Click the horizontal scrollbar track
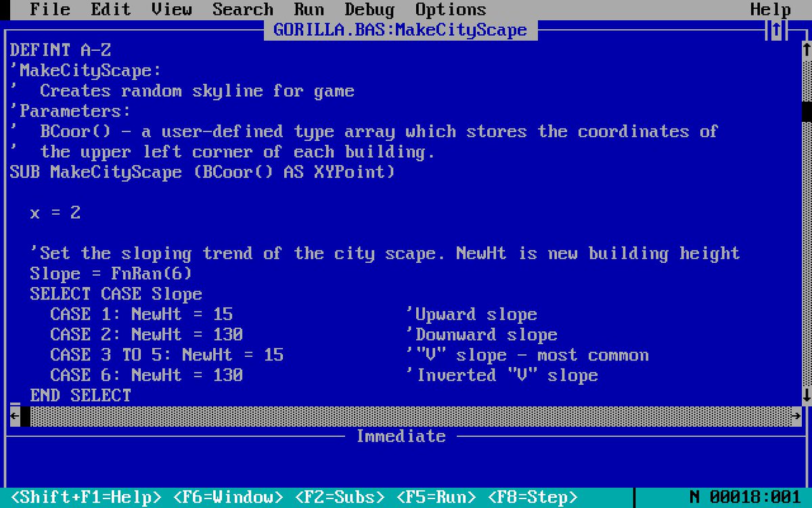The image size is (812, 508). point(411,416)
